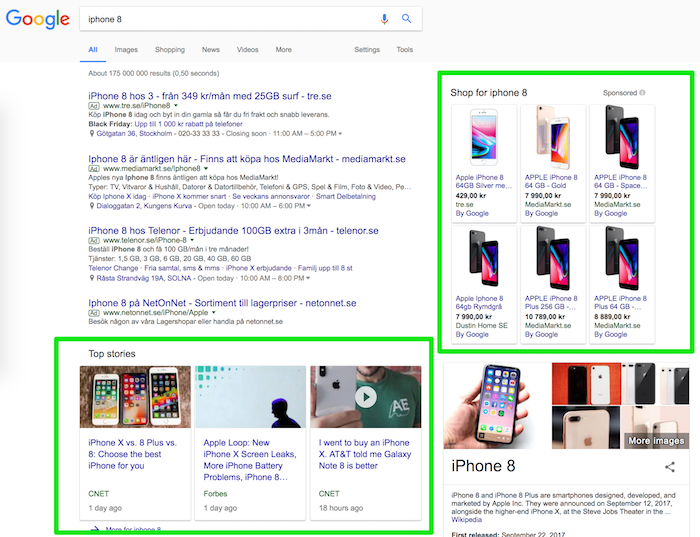
Task: Open the NetOnNet Sortiment ad headline
Action: tap(222, 303)
